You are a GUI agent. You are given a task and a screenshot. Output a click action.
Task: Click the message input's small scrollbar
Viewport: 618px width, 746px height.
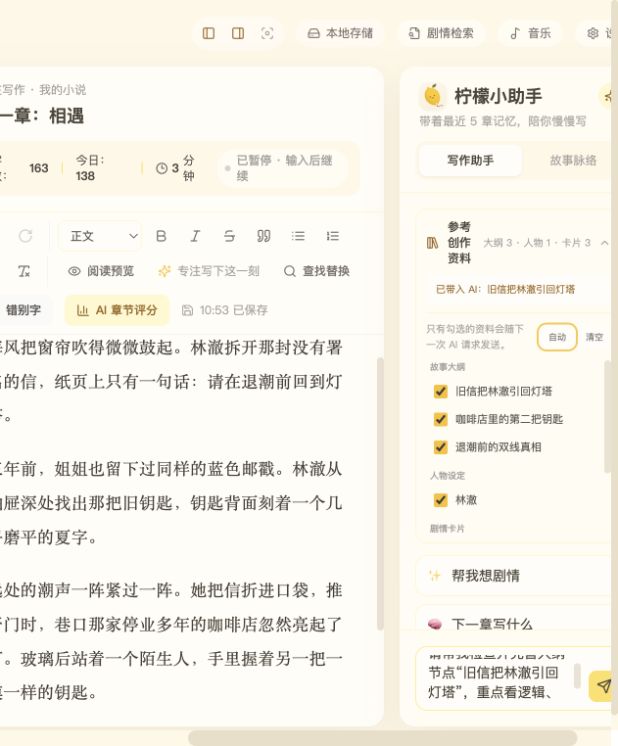(x=578, y=676)
